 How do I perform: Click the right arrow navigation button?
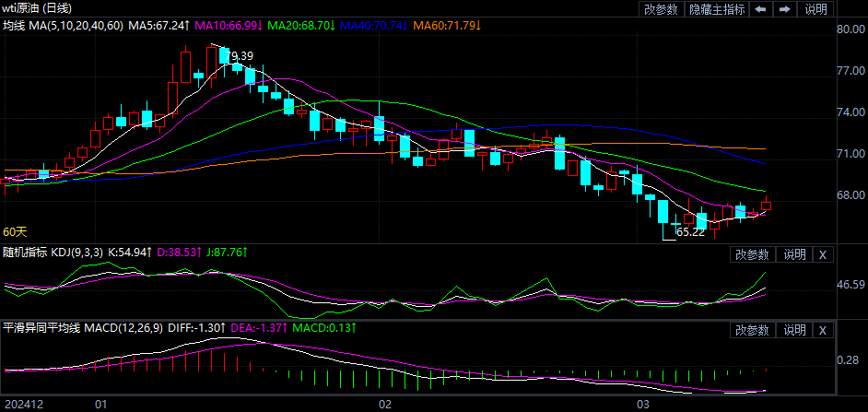tap(785, 9)
